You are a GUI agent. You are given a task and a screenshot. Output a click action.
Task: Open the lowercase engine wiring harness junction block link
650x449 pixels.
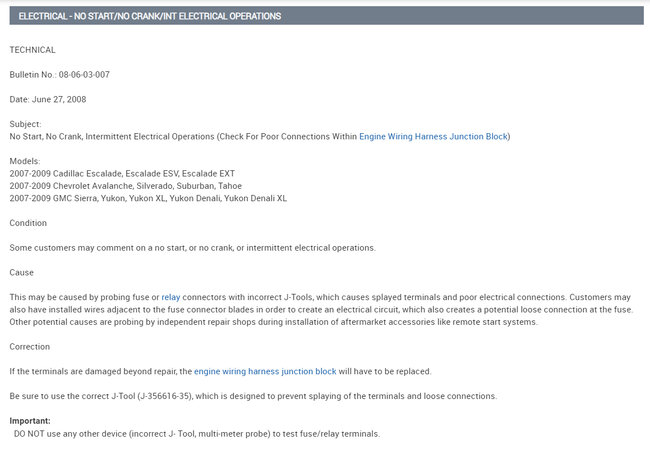(x=265, y=371)
